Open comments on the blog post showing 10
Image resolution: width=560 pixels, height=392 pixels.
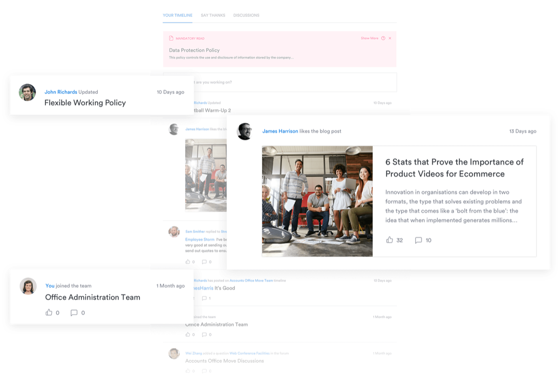pyautogui.click(x=418, y=240)
